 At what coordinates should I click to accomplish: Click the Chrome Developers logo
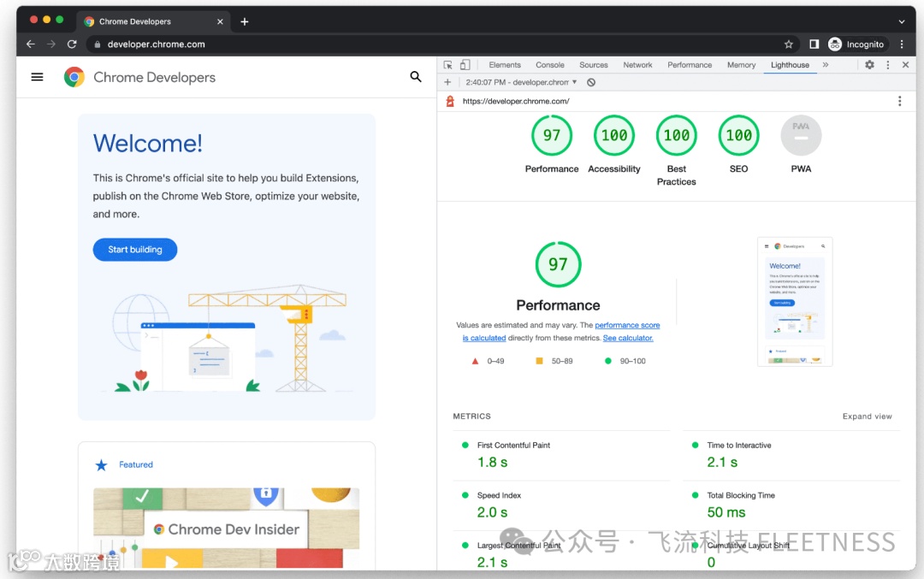tap(139, 77)
